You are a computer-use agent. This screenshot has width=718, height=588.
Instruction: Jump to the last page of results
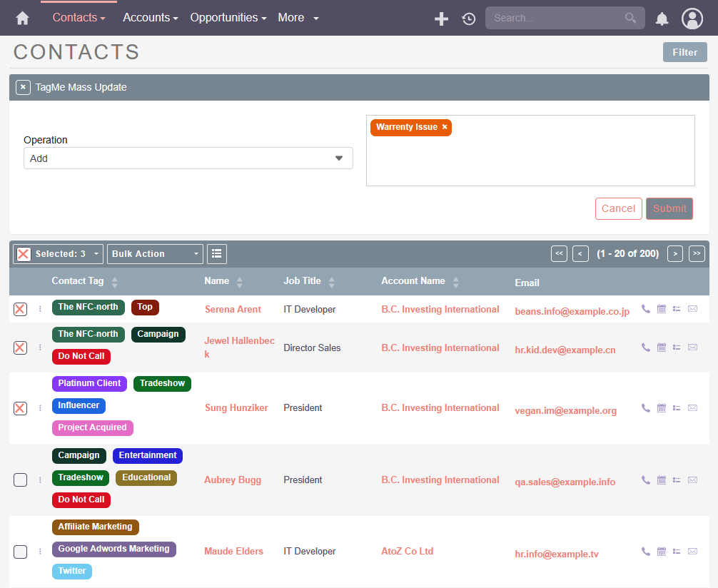(x=697, y=253)
